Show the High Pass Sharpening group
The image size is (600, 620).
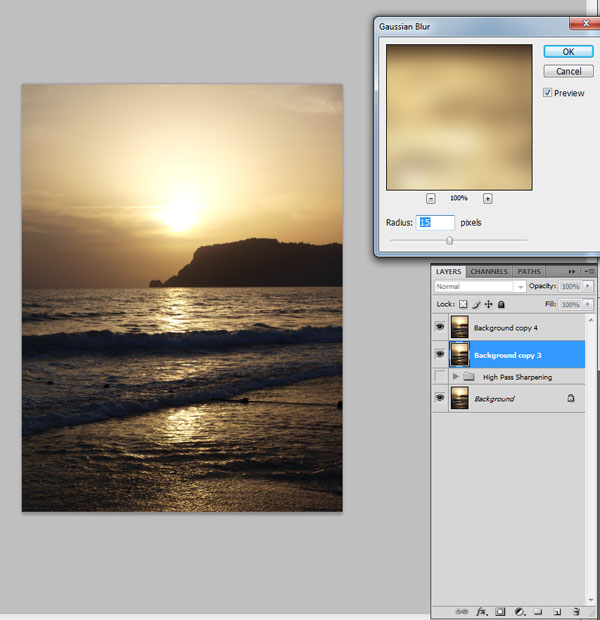pos(440,376)
